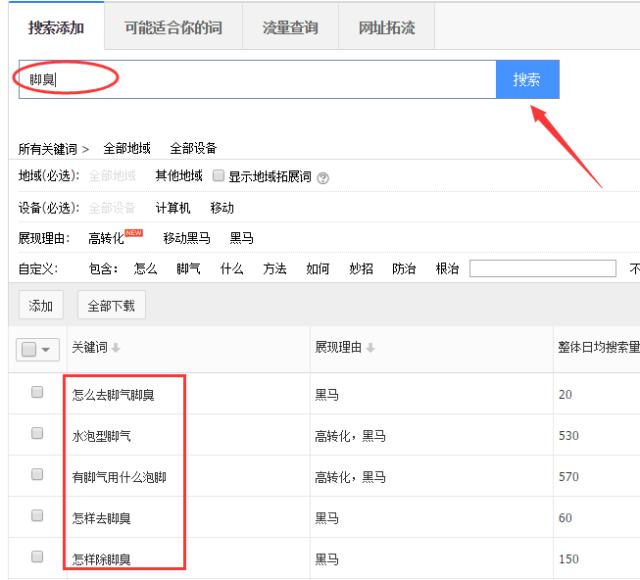The height and width of the screenshot is (580, 640).
Task: Click the 如何 include filter
Action: click(318, 269)
